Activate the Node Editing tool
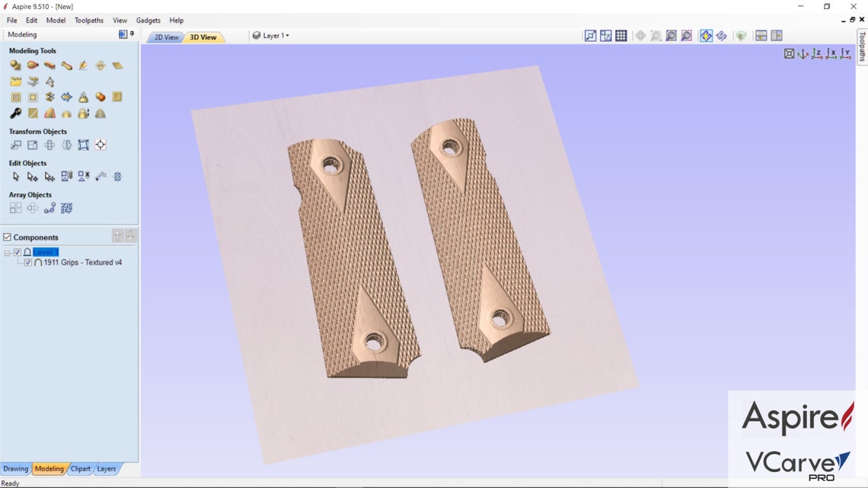This screenshot has width=868, height=488. 32,176
